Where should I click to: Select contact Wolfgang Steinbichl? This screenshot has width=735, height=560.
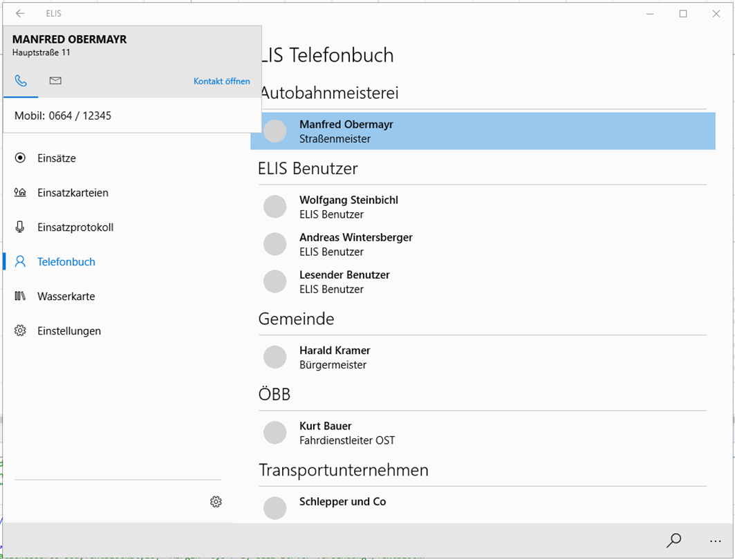(x=348, y=207)
